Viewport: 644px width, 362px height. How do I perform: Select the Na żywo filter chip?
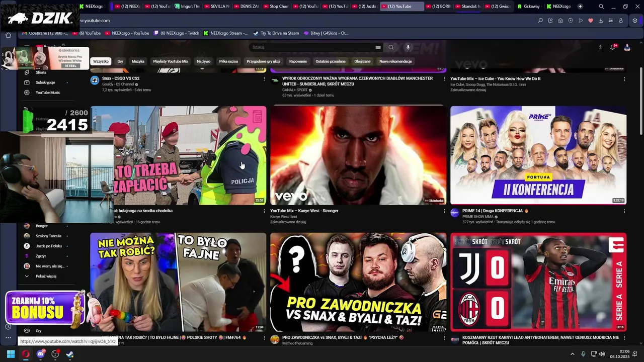204,61
